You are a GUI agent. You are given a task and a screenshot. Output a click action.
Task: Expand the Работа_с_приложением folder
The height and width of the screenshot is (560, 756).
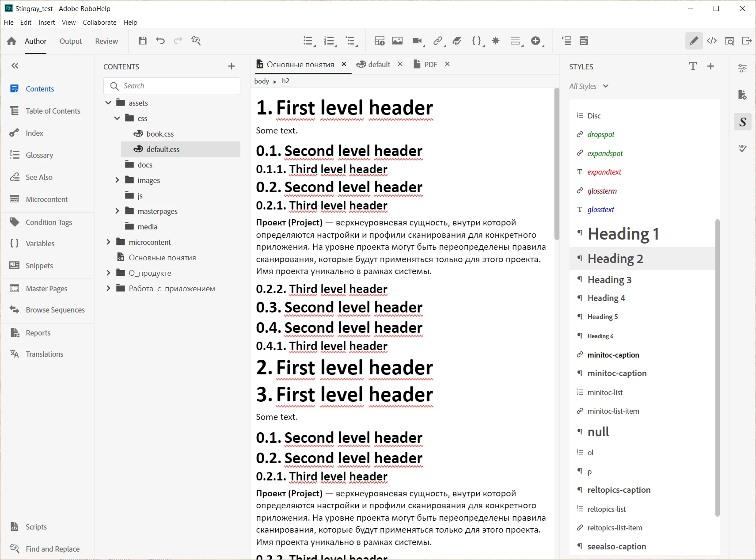tap(108, 288)
